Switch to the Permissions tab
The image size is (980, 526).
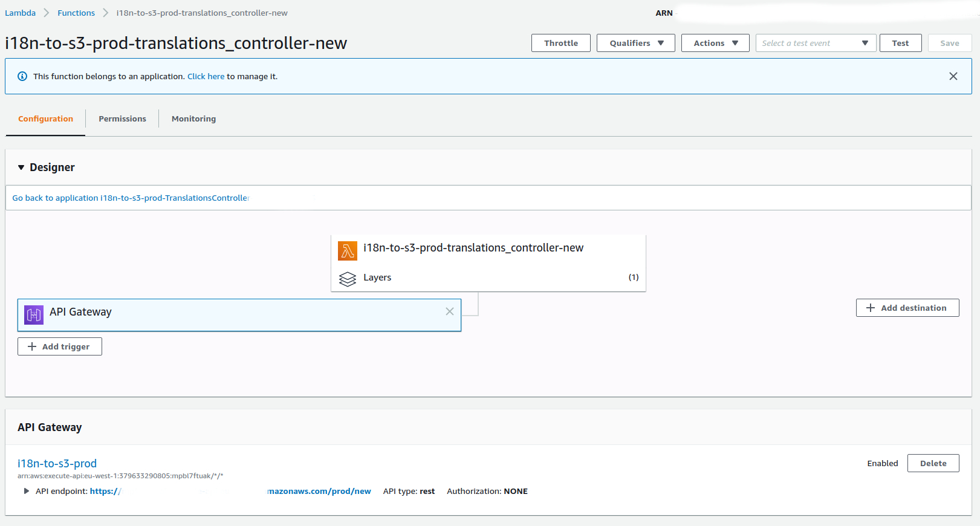[122, 119]
